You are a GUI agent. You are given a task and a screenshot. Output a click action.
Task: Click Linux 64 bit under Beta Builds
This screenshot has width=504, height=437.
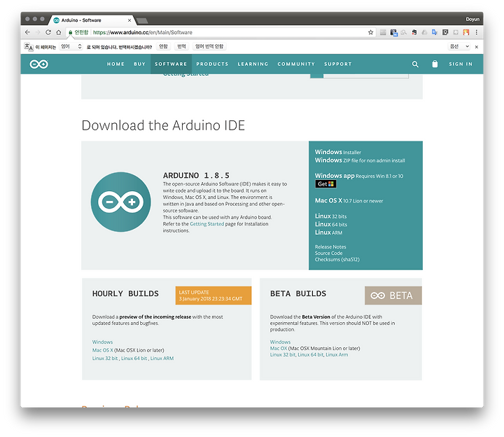pyautogui.click(x=311, y=354)
